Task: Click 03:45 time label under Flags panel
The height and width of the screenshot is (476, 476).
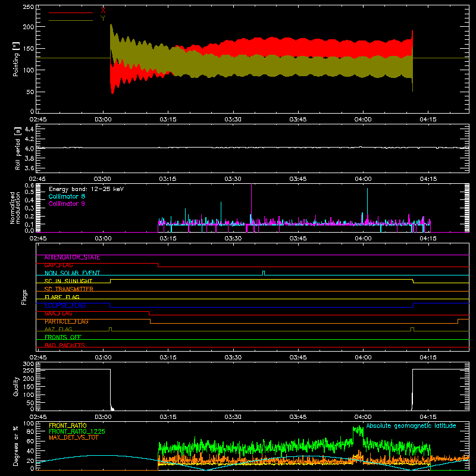Action: point(298,358)
